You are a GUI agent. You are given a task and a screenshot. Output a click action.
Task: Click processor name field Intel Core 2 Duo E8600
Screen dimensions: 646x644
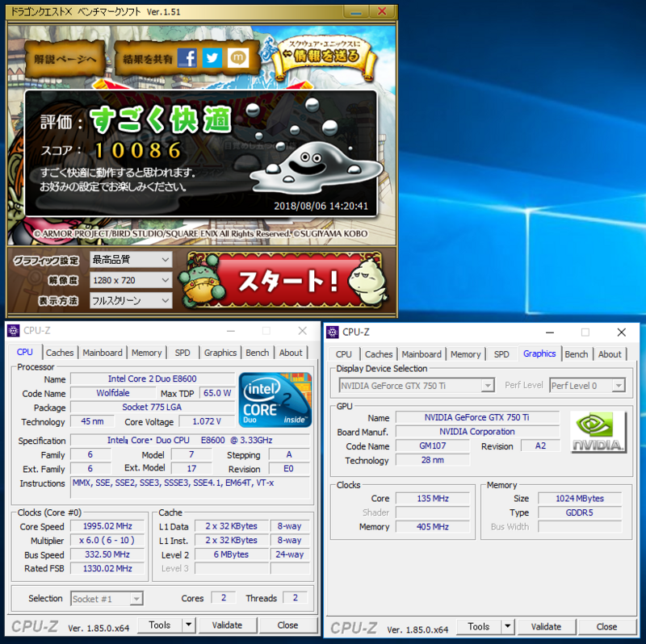pos(153,378)
